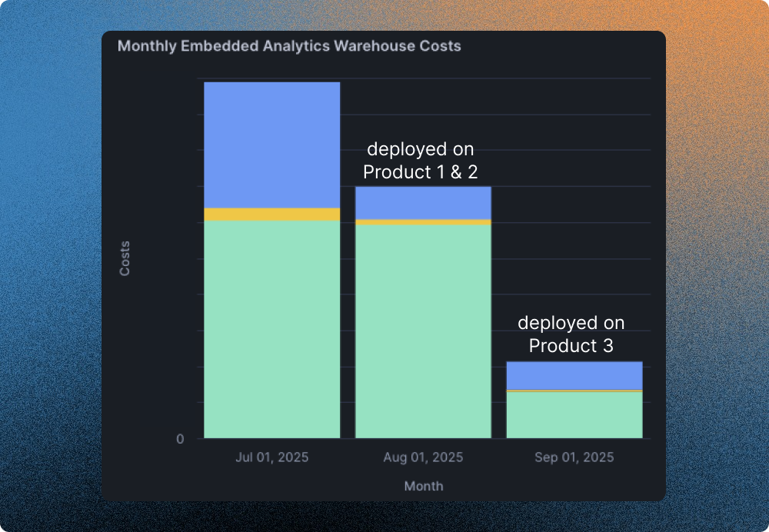
Task: Click the blue segment of the August bar
Action: tap(422, 204)
